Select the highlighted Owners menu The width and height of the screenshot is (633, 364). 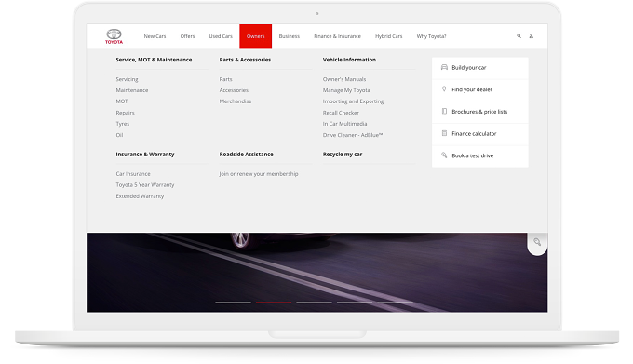point(256,36)
